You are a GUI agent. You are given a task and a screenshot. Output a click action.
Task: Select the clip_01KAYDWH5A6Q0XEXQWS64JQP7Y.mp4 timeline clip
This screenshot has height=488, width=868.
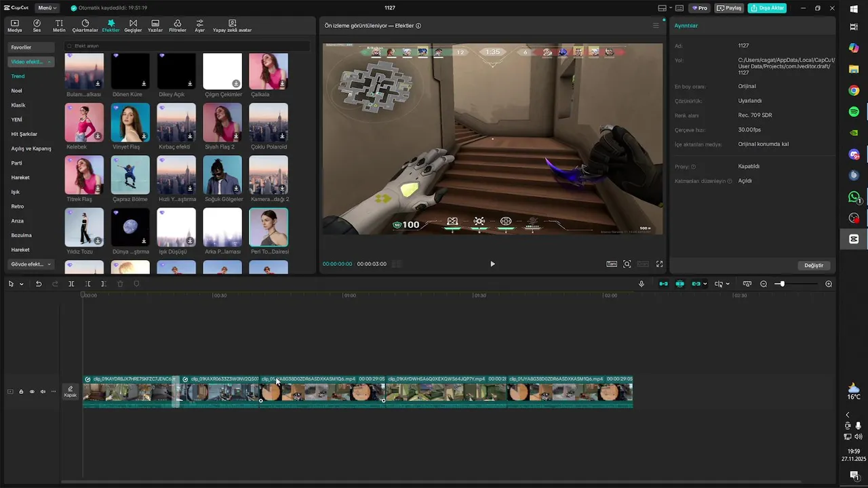tap(446, 392)
